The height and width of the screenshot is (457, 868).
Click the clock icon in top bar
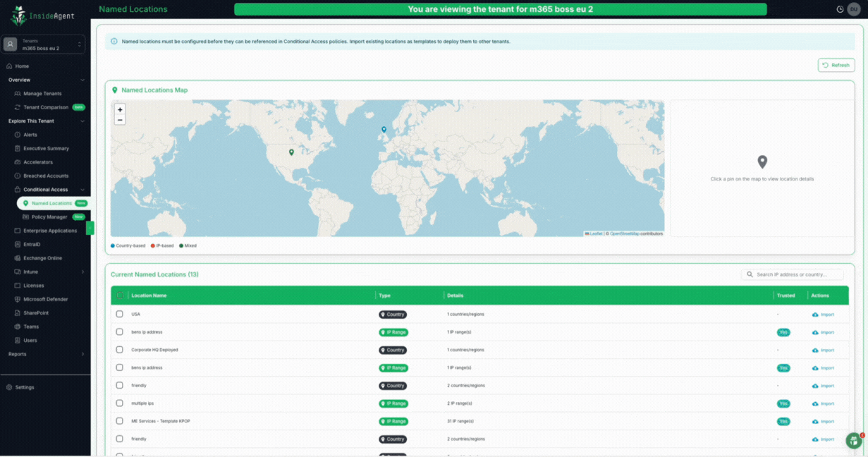(840, 9)
